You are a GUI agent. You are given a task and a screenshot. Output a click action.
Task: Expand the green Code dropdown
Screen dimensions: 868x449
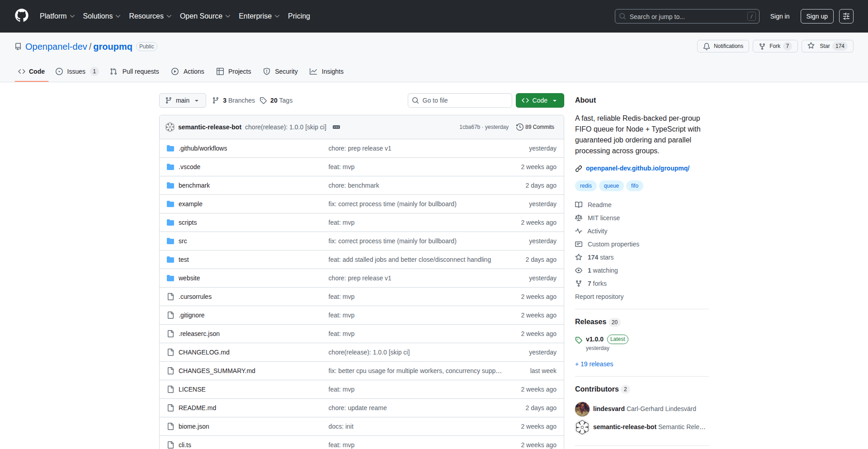click(x=540, y=100)
